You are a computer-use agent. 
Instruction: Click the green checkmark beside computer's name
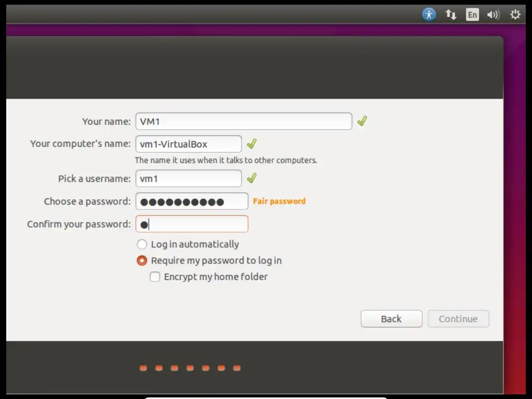coord(252,143)
